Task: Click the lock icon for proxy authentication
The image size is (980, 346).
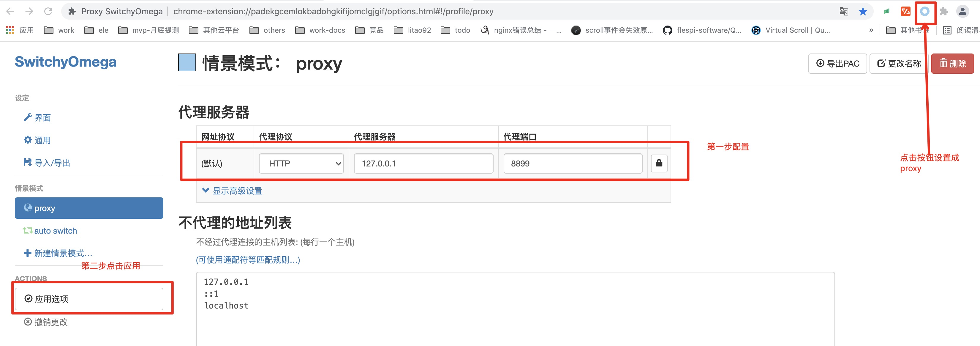Action: click(x=659, y=163)
